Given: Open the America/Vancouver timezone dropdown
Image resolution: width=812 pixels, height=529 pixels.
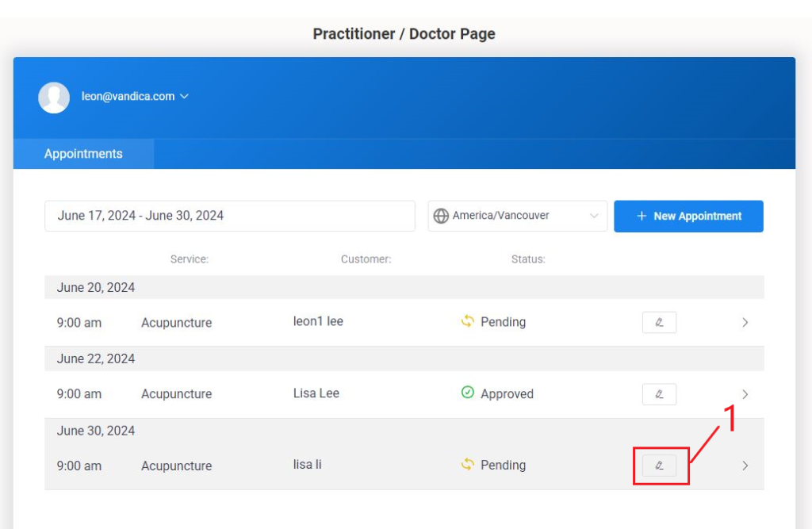Looking at the screenshot, I should coord(517,216).
